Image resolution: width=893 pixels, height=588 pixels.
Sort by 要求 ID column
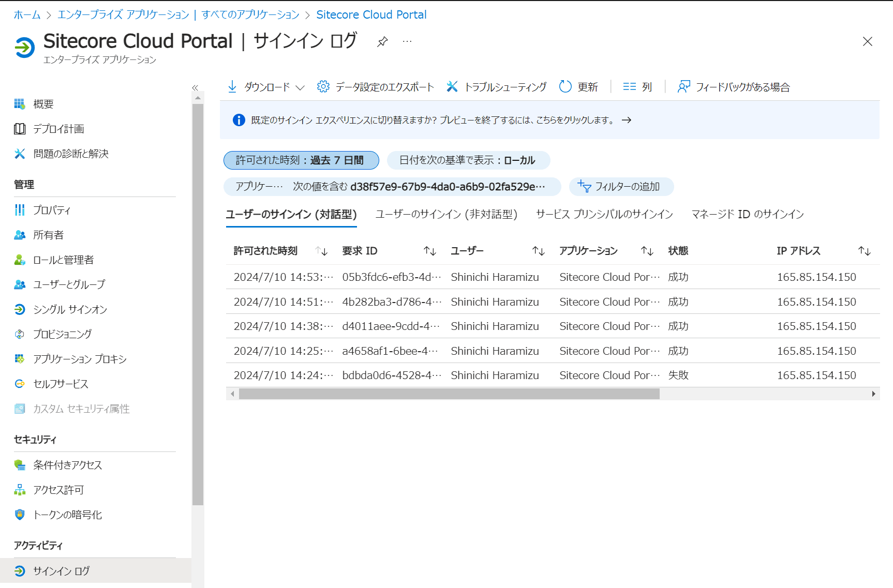(x=429, y=251)
